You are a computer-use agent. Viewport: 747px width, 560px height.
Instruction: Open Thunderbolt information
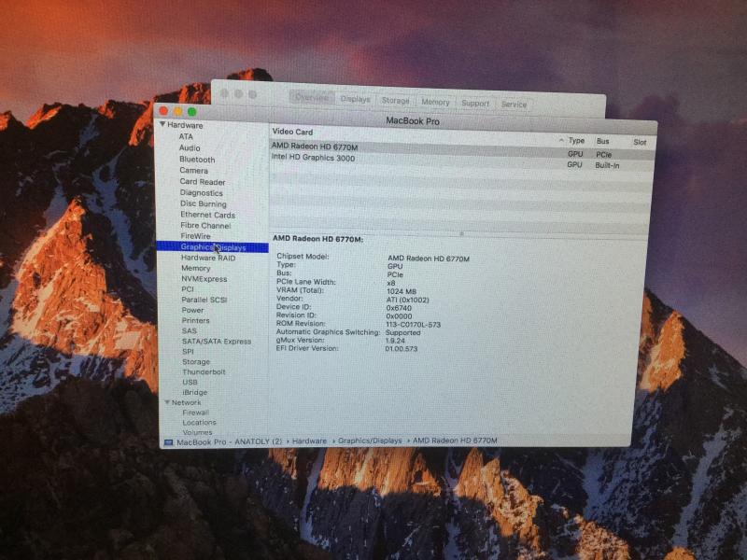(204, 371)
